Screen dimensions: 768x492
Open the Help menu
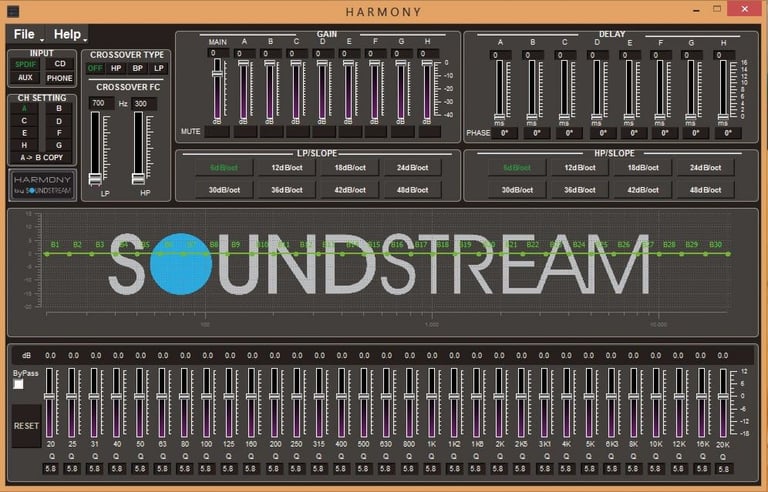[x=70, y=34]
